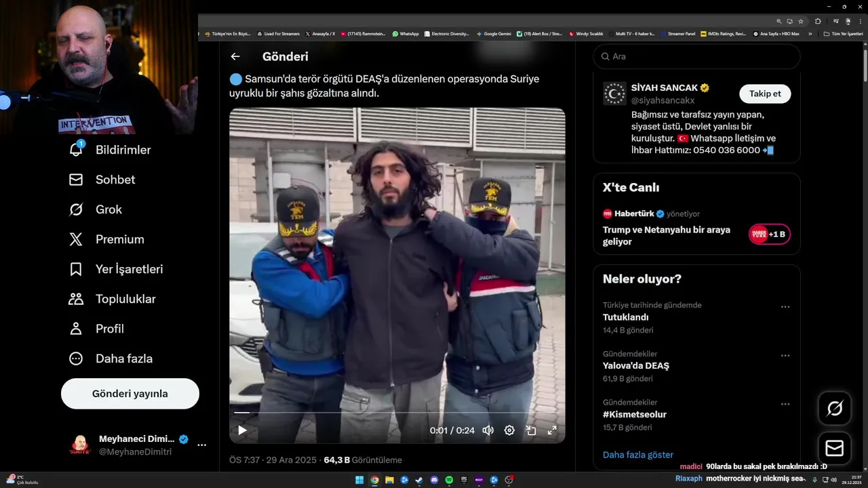Open floating messages envelope button
Viewport: 868px width, 488px height.
click(x=835, y=449)
